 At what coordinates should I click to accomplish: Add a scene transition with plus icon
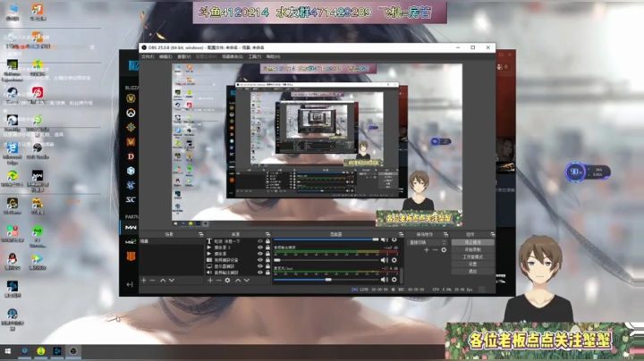click(x=427, y=250)
